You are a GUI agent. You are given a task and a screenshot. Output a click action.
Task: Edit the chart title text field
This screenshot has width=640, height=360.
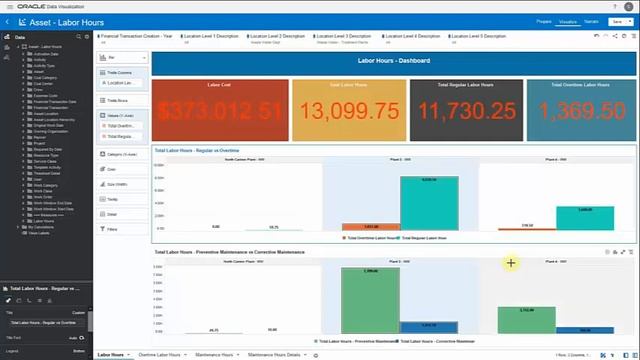(x=47, y=323)
